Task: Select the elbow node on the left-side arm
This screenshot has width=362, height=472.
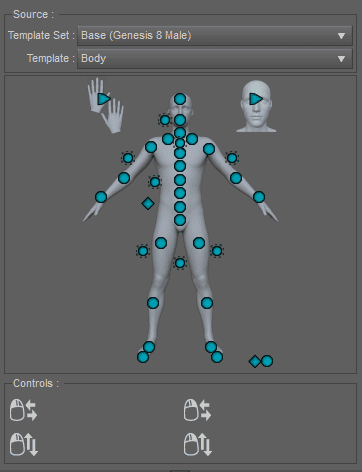Action: [124, 178]
